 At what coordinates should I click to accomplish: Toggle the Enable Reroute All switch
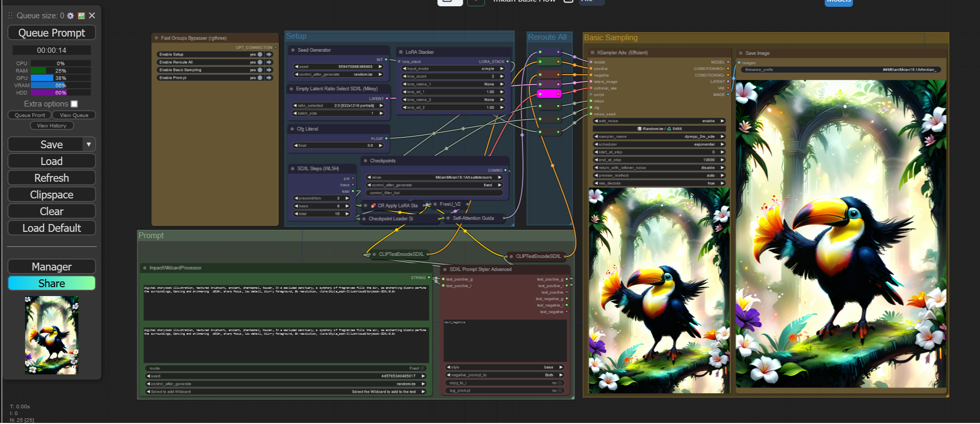click(x=260, y=62)
